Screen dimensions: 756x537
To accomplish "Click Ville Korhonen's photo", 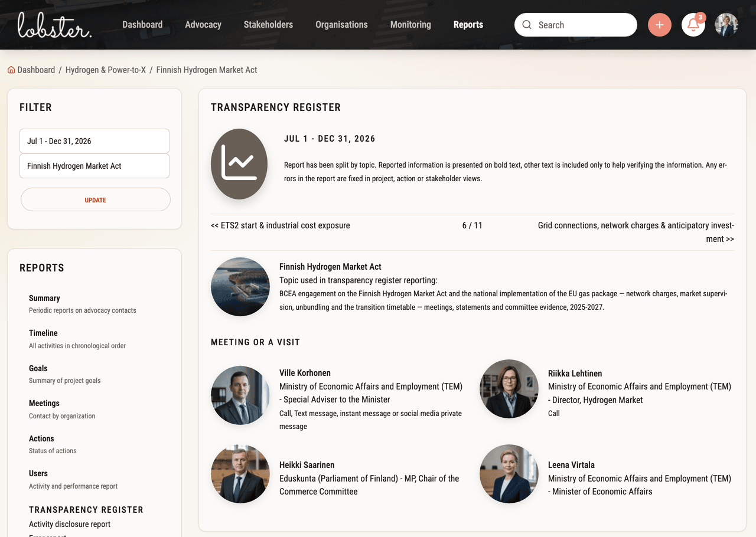I will 240,395.
